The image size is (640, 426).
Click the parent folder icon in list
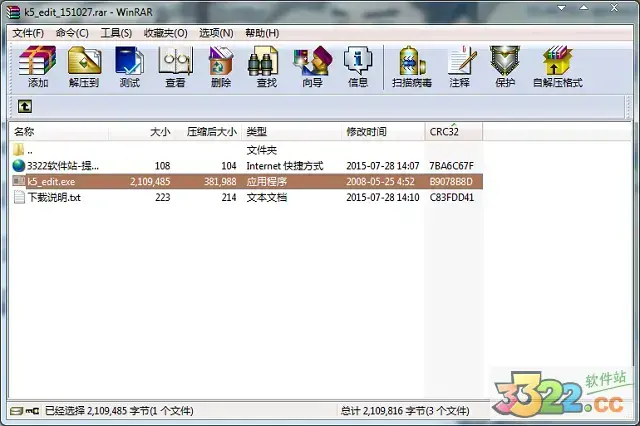click(18, 150)
